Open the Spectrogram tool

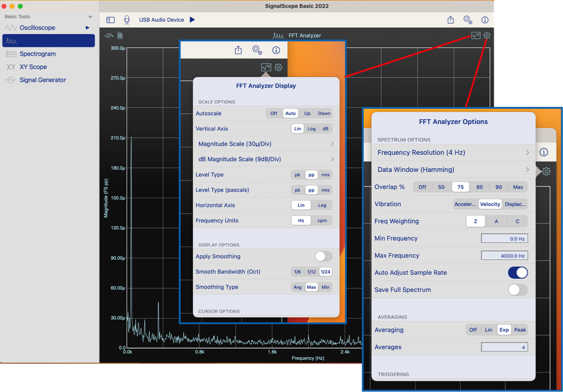38,54
